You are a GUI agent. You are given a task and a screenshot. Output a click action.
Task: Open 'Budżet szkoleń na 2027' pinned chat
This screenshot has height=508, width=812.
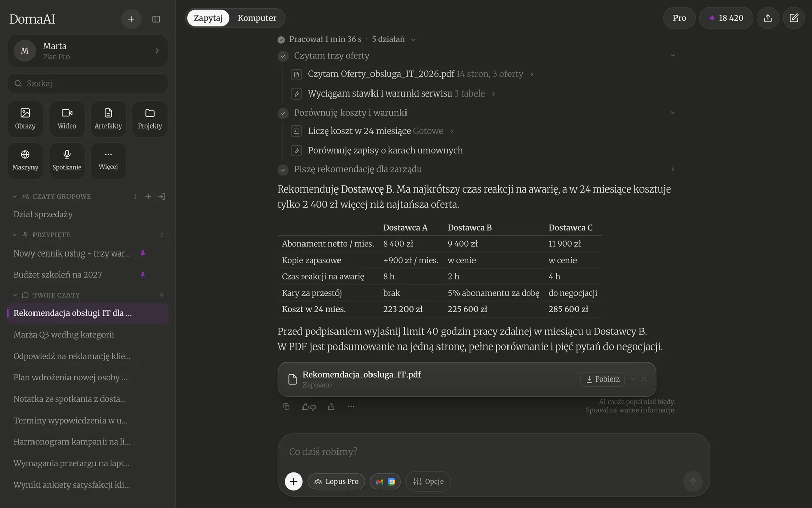[87, 275]
